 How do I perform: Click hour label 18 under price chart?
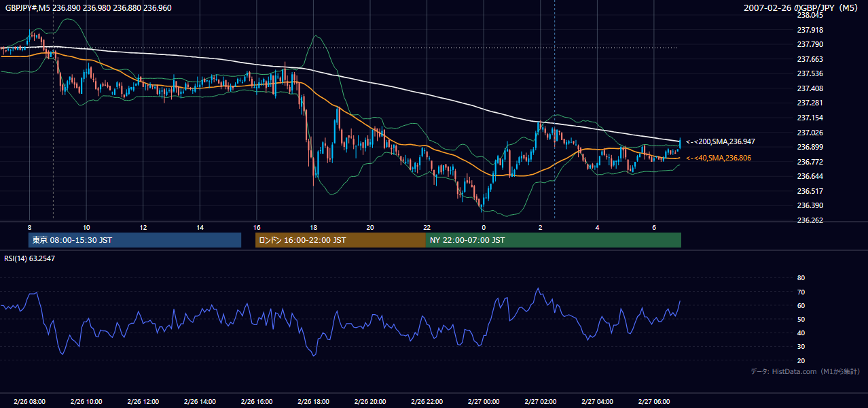click(313, 227)
